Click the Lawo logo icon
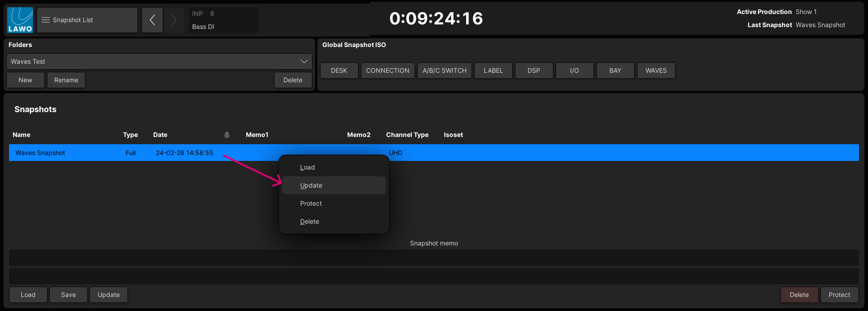This screenshot has width=868, height=311. pyautogui.click(x=20, y=20)
